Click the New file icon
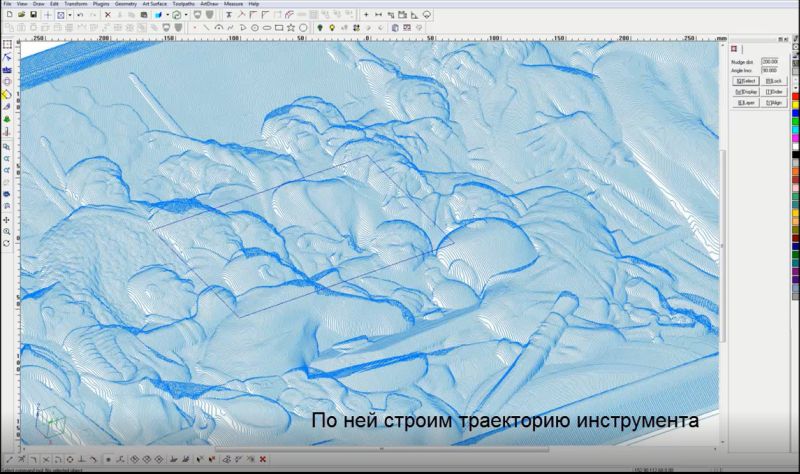Screen dimensions: 800x474 click(x=8, y=16)
